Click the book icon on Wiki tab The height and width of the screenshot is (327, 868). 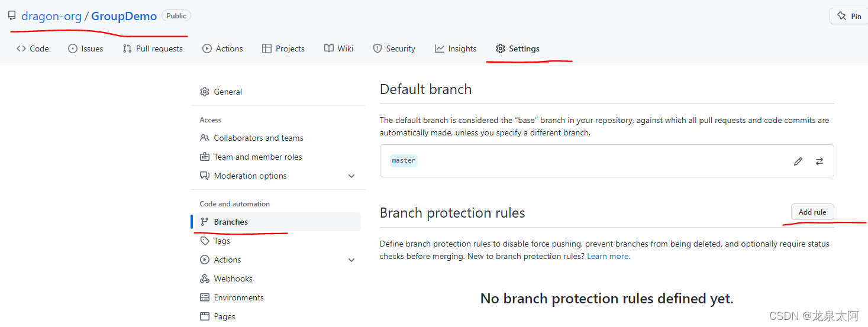tap(329, 48)
